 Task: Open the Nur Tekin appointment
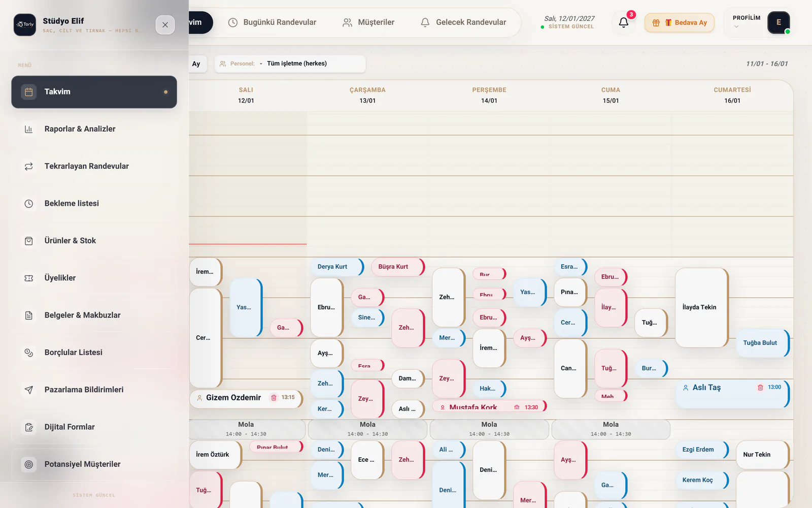pos(763,455)
